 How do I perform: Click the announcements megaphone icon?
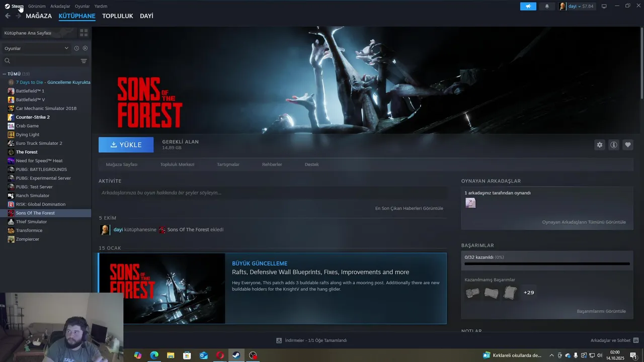tap(528, 7)
